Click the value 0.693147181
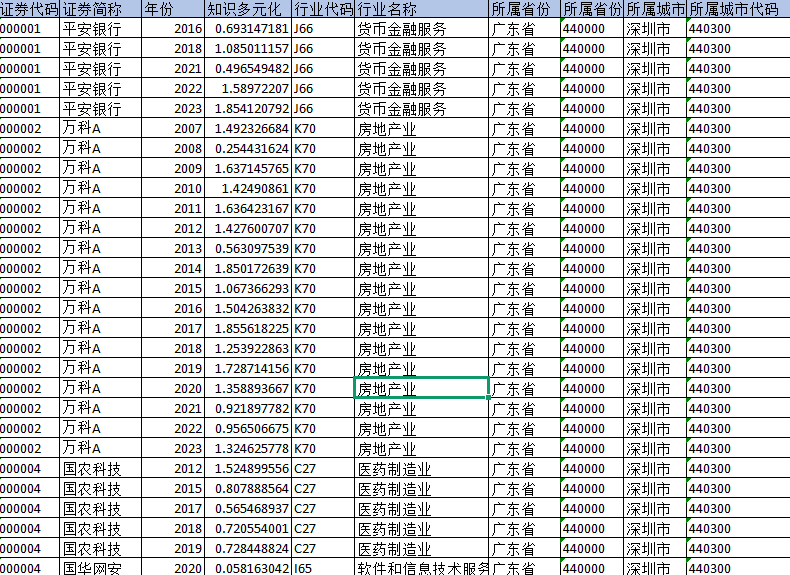 [x=252, y=29]
